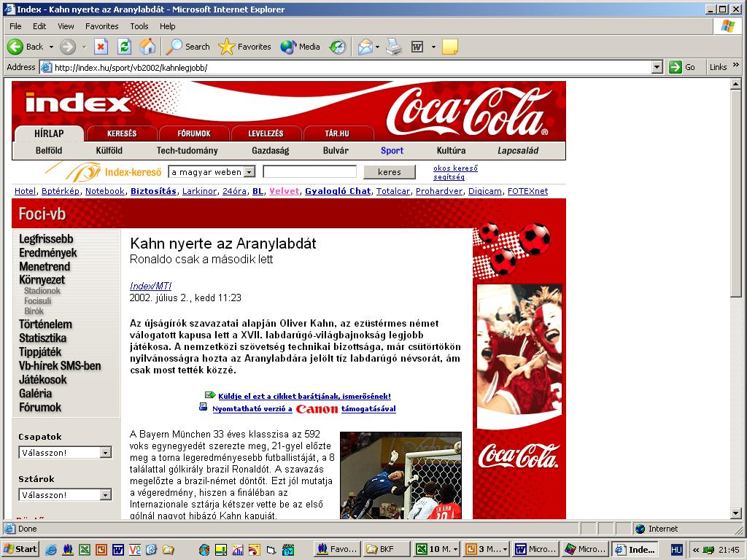Open Eredmények in the left sidebar
The width and height of the screenshot is (747, 560).
(x=47, y=253)
